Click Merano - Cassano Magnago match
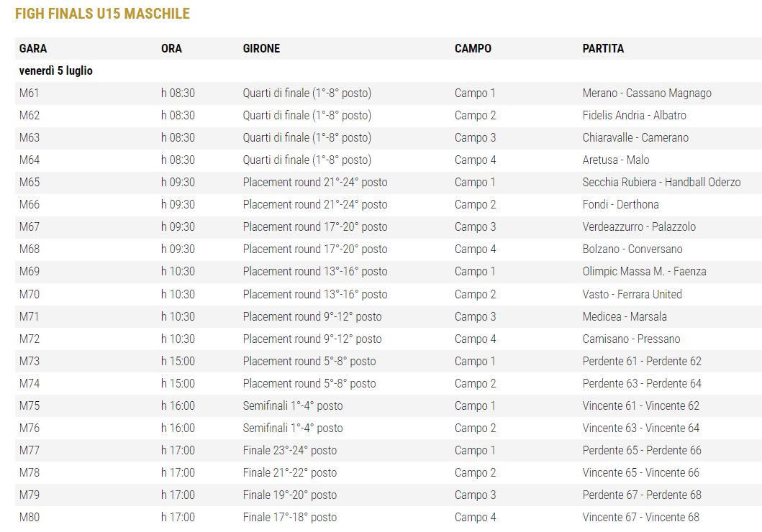 (x=647, y=93)
